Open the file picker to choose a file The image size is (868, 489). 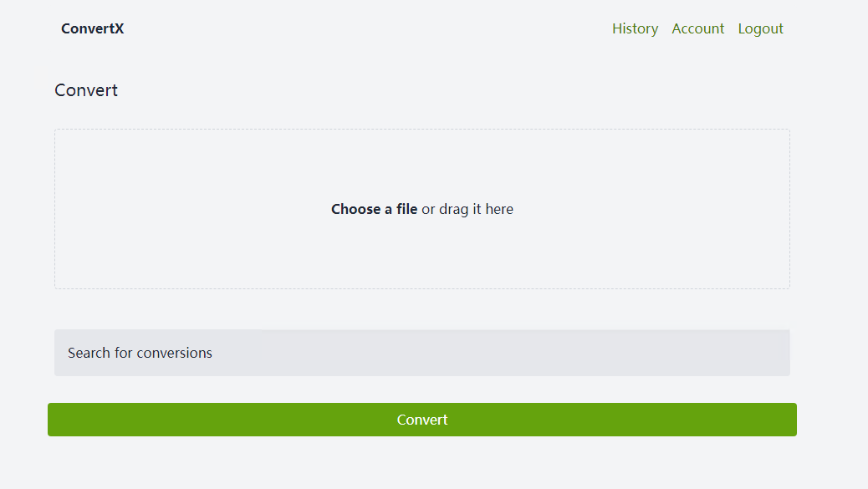374,209
